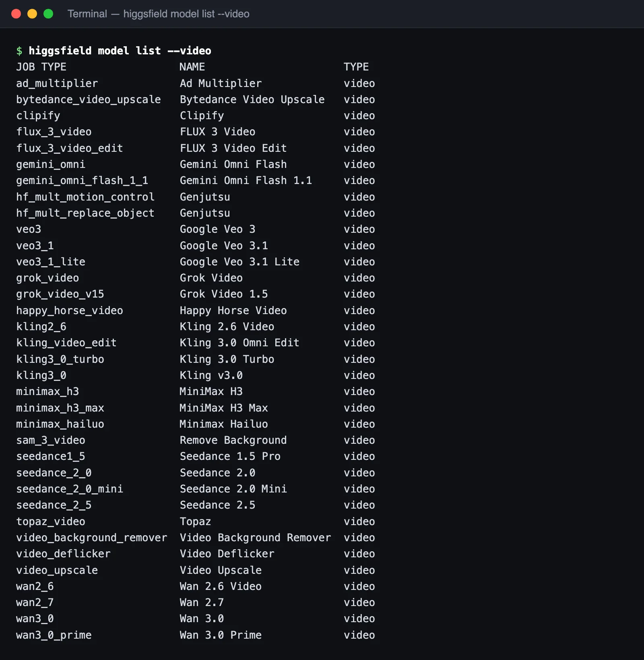
Task: Click the red close window button
Action: pyautogui.click(x=16, y=14)
